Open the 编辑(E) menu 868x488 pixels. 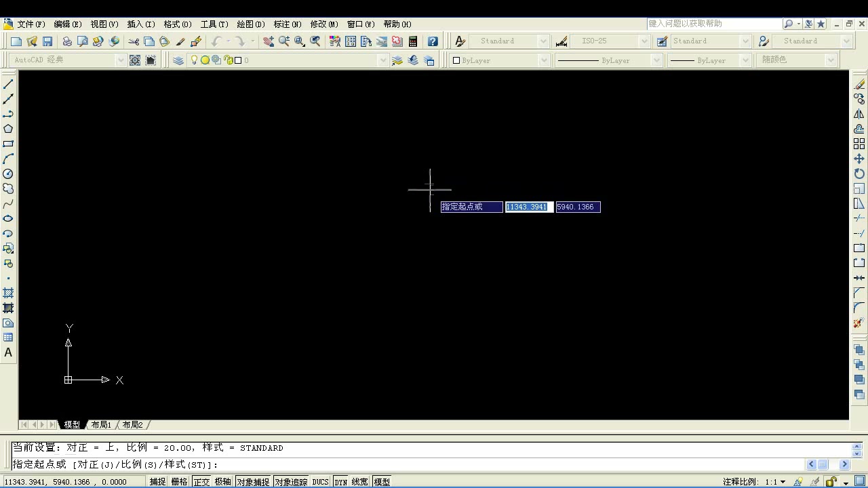68,24
